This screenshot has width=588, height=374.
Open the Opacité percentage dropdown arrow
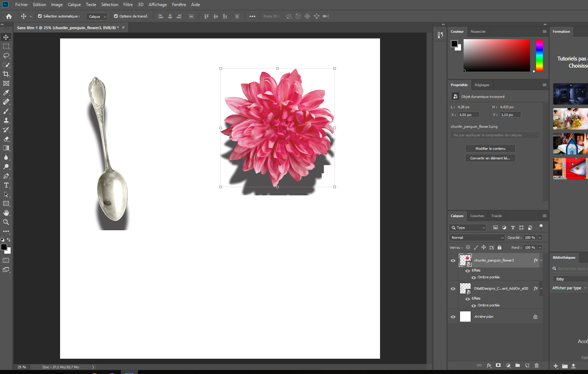click(x=540, y=237)
